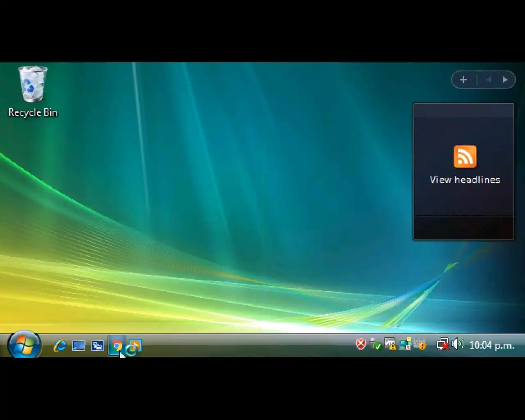Launch Internet Explorer from Quick Launch
Screen dimensions: 525x420
(60, 346)
